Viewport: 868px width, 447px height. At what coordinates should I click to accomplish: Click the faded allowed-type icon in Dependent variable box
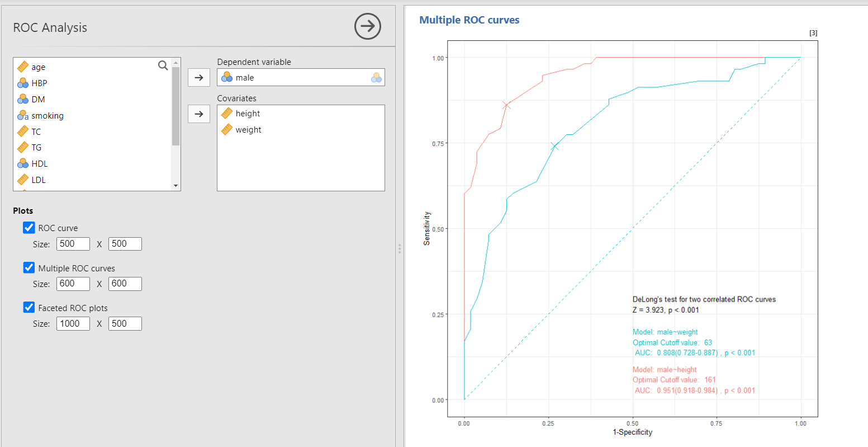point(376,78)
